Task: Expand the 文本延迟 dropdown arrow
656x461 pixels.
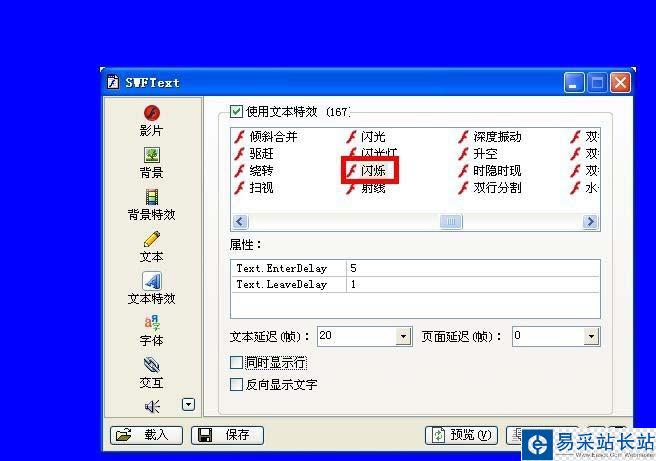Action: [403, 336]
